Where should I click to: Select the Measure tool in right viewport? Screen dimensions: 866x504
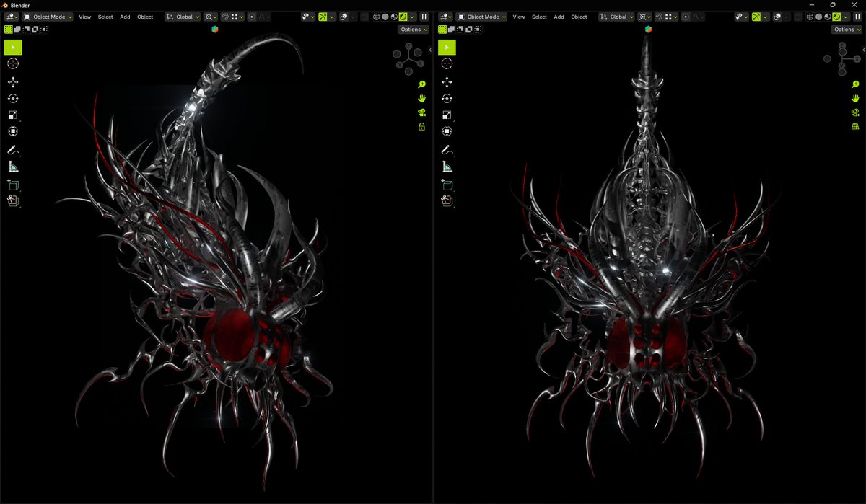[447, 167]
